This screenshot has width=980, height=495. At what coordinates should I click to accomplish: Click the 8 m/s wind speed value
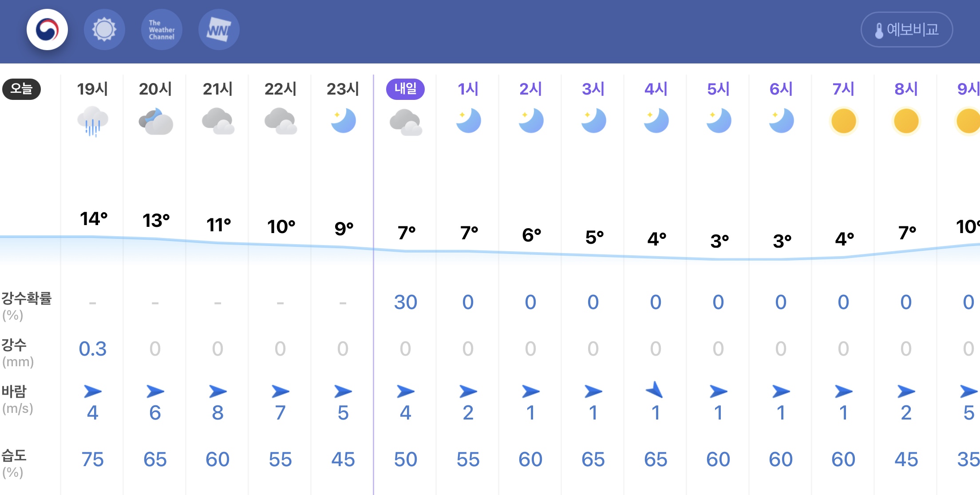[x=217, y=413]
